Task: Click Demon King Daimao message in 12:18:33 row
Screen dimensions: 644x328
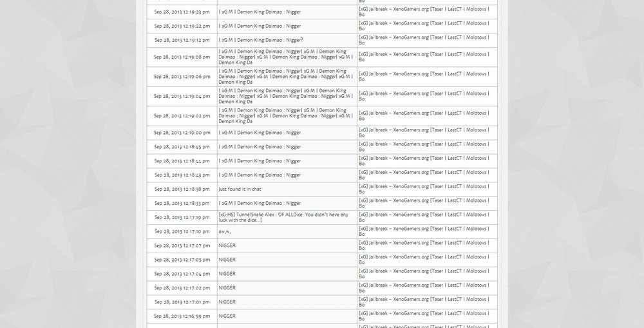Action: (x=260, y=204)
